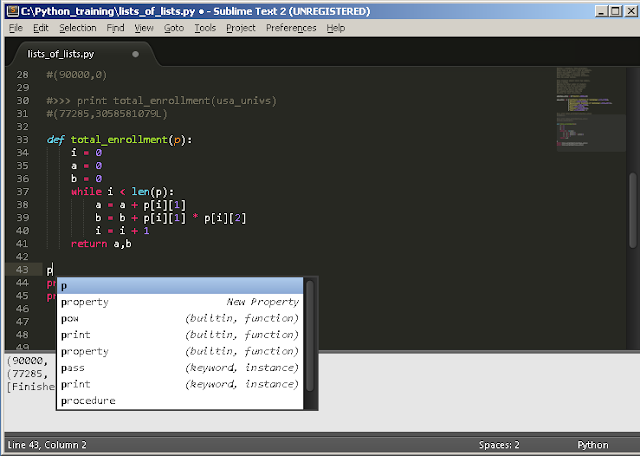
Task: Maximize the Sublime Text window
Action: [616, 11]
